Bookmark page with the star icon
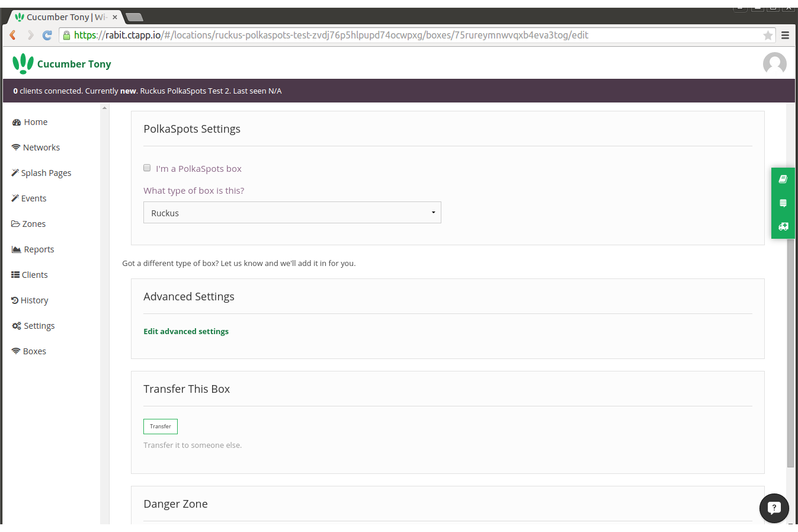The width and height of the screenshot is (798, 532). point(768,36)
